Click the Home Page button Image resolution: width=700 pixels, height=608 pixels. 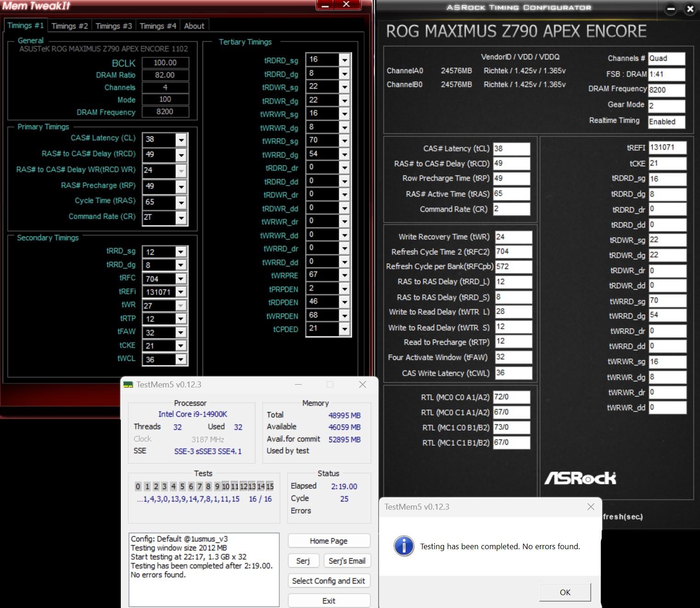click(x=329, y=541)
